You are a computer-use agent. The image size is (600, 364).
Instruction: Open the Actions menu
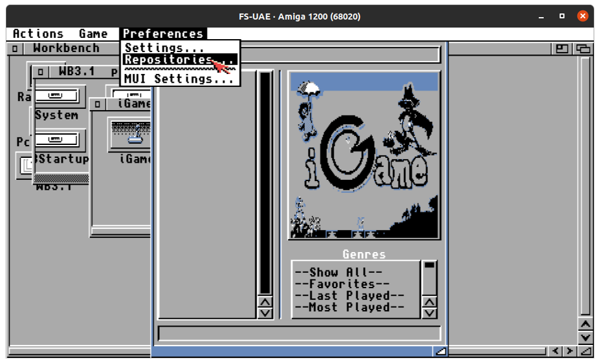click(38, 34)
